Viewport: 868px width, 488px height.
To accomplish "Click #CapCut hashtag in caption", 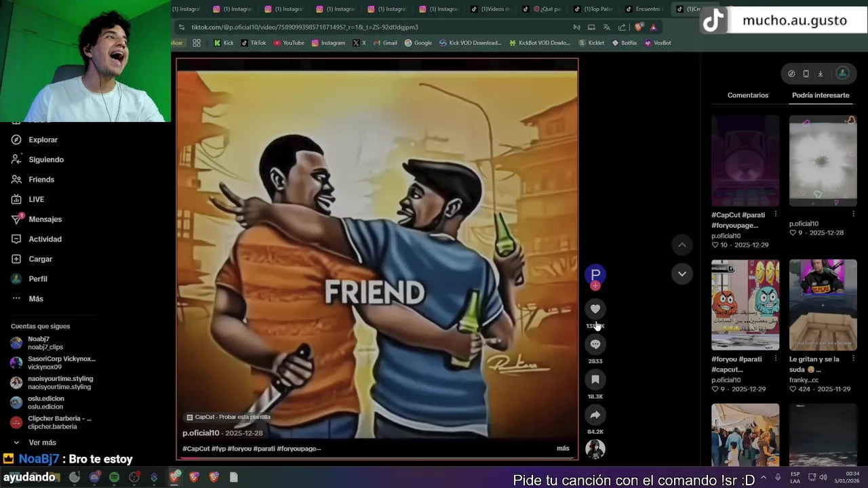I will (x=196, y=449).
